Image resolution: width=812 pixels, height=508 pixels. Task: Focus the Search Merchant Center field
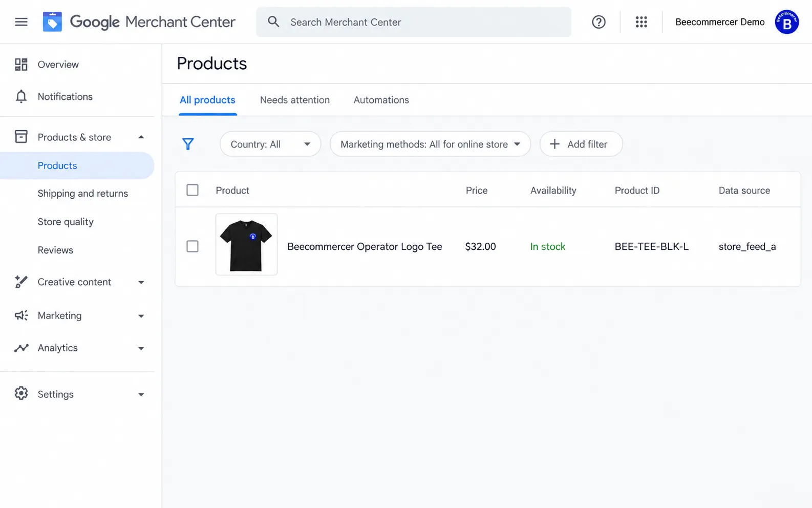pyautogui.click(x=414, y=22)
